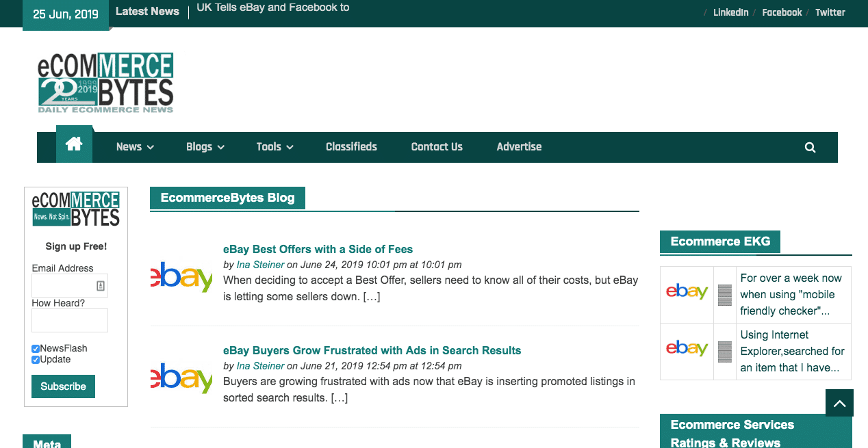Viewport: 868px width, 448px height.
Task: Click the How Heard? input field
Action: (x=70, y=320)
